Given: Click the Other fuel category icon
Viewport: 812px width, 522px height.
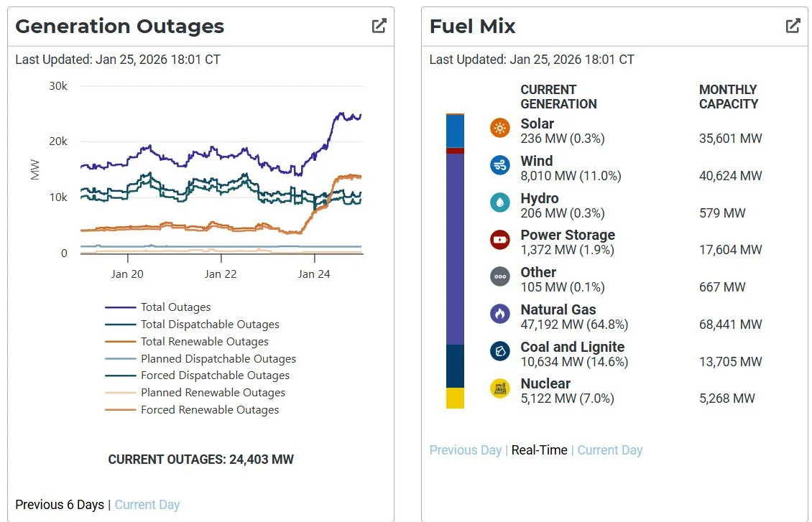Looking at the screenshot, I should (500, 276).
